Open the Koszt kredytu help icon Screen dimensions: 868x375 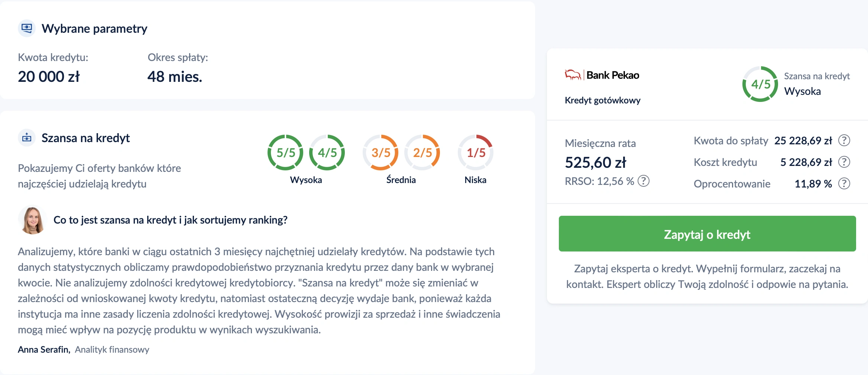(844, 162)
